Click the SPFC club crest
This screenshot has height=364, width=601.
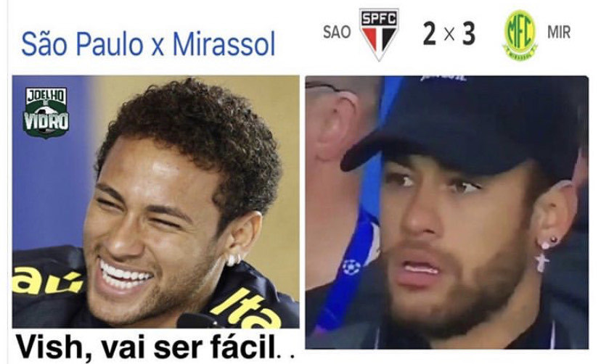point(379,35)
